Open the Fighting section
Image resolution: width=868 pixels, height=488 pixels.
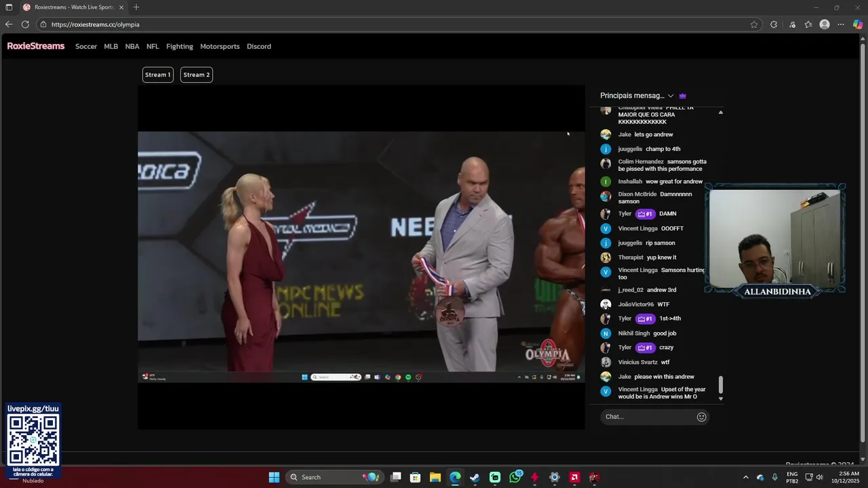(180, 47)
